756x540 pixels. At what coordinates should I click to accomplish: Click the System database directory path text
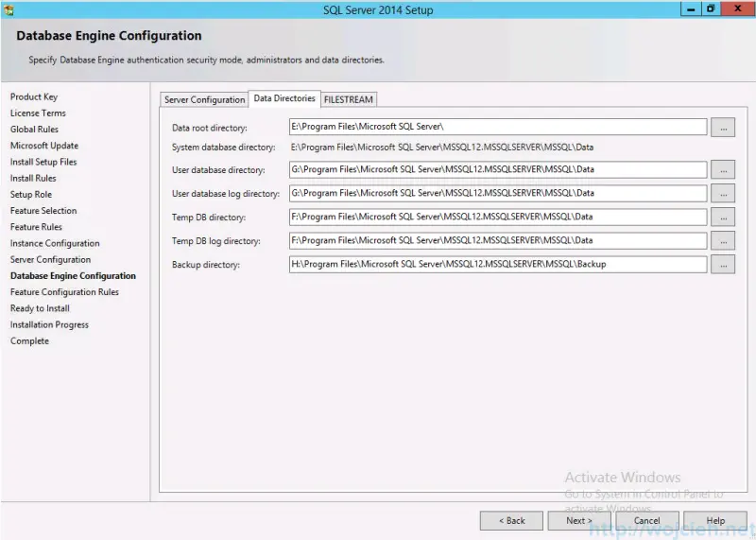[x=442, y=148]
